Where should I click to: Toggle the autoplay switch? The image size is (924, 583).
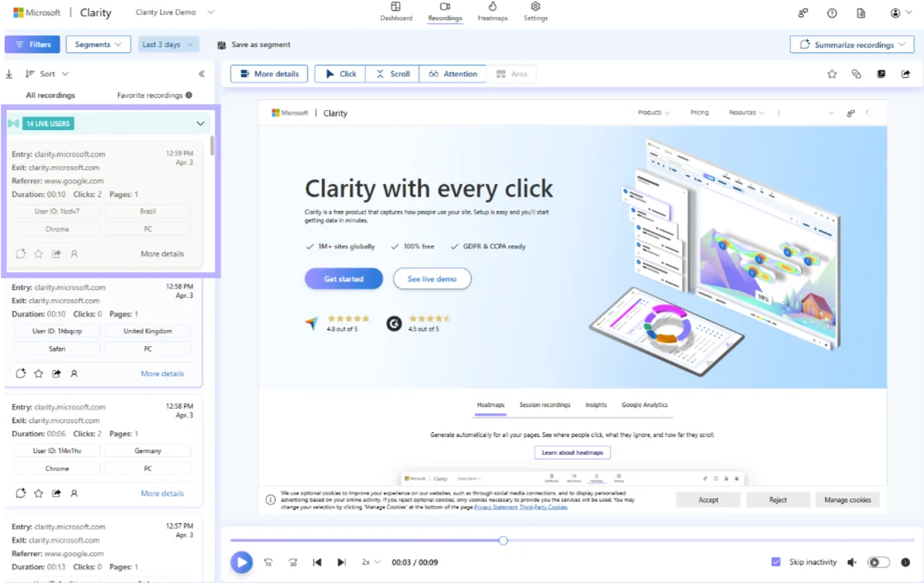(x=879, y=562)
